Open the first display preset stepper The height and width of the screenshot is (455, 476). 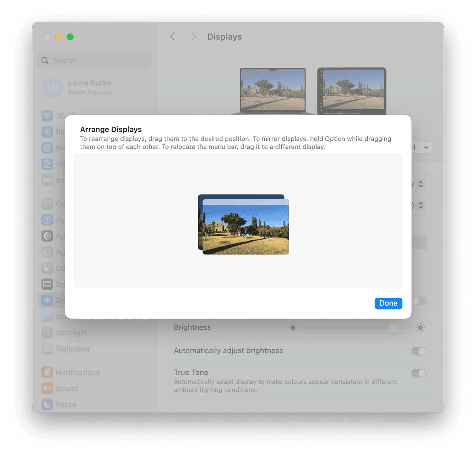coord(421,184)
